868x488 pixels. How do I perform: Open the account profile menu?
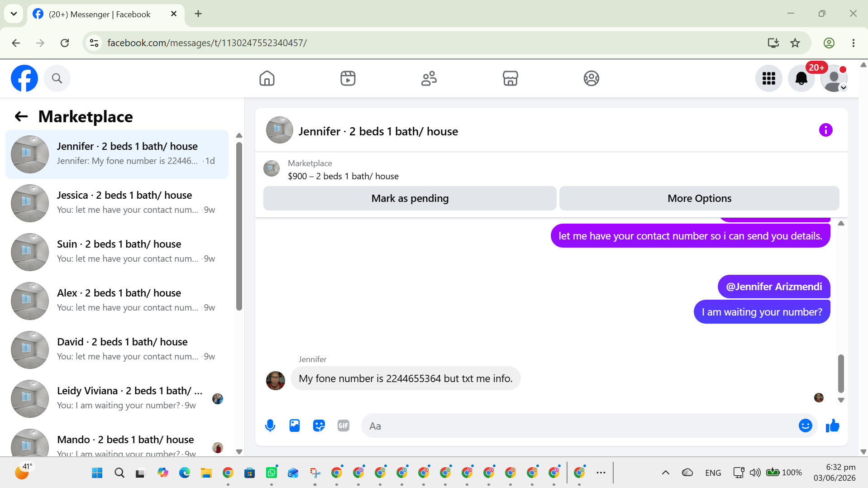click(x=834, y=78)
